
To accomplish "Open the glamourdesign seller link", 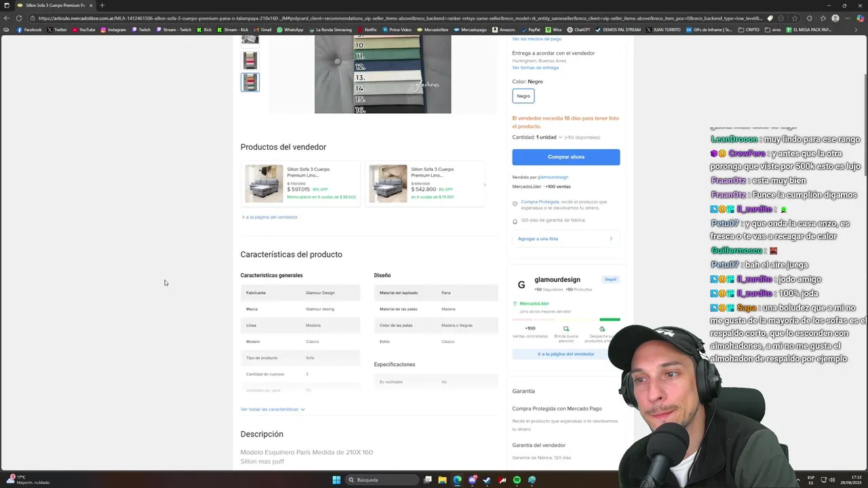I will click(x=553, y=177).
